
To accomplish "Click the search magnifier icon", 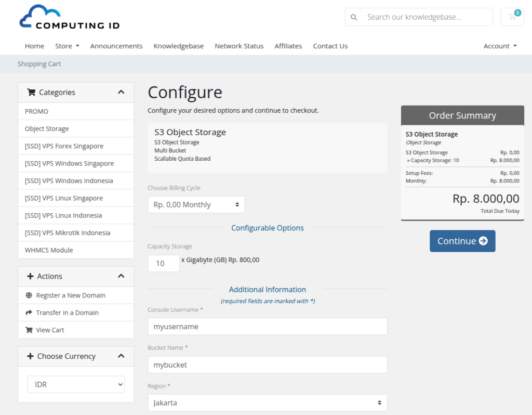I will tap(354, 17).
